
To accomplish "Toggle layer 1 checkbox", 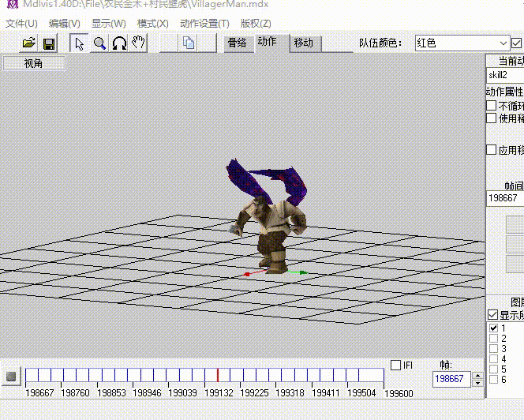I will click(493, 328).
